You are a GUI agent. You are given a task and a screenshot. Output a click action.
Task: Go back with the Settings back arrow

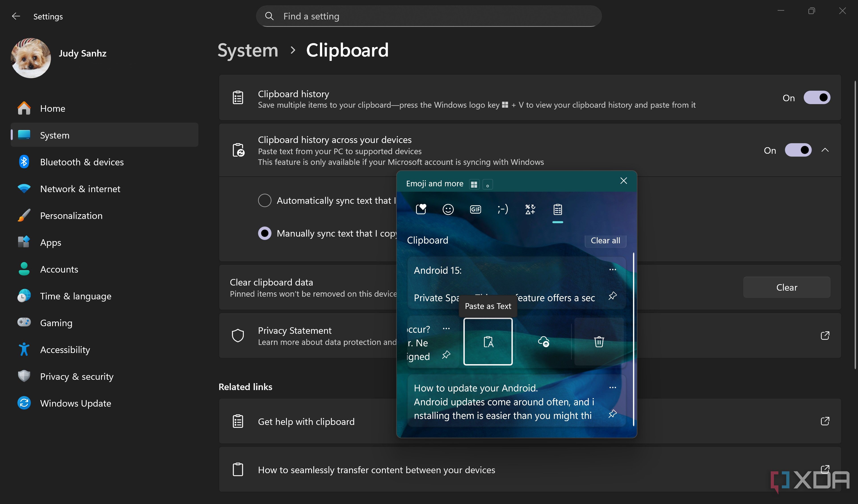tap(16, 16)
